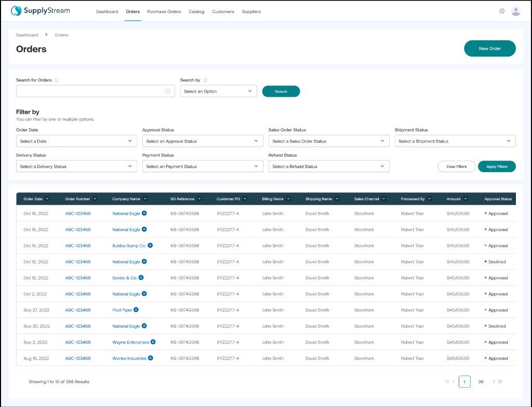Sort by the Customer PO column arrow
This screenshot has width=532, height=407.
[245, 199]
